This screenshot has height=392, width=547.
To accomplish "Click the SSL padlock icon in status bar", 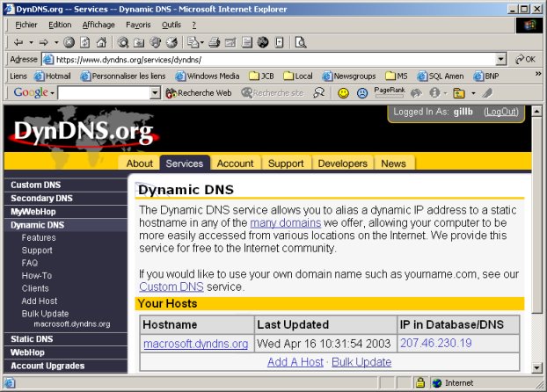I will [x=420, y=383].
